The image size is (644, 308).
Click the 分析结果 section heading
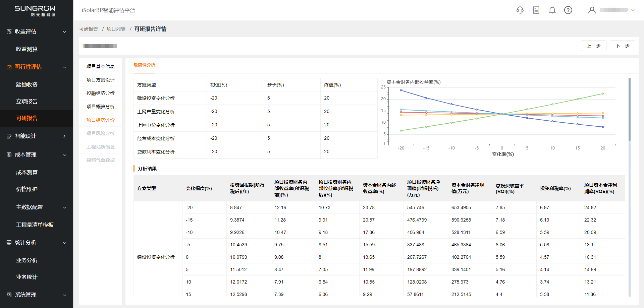pyautogui.click(x=147, y=169)
